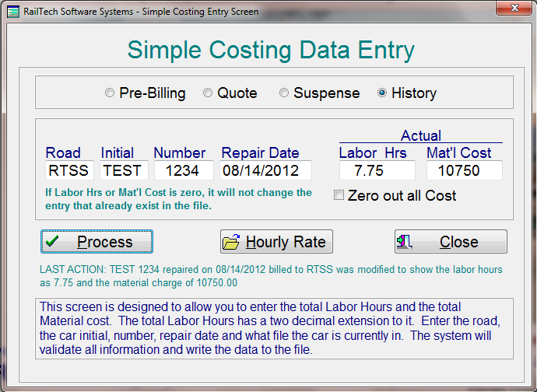Click the 'Actual' column group label
537x392 pixels.
coord(421,135)
